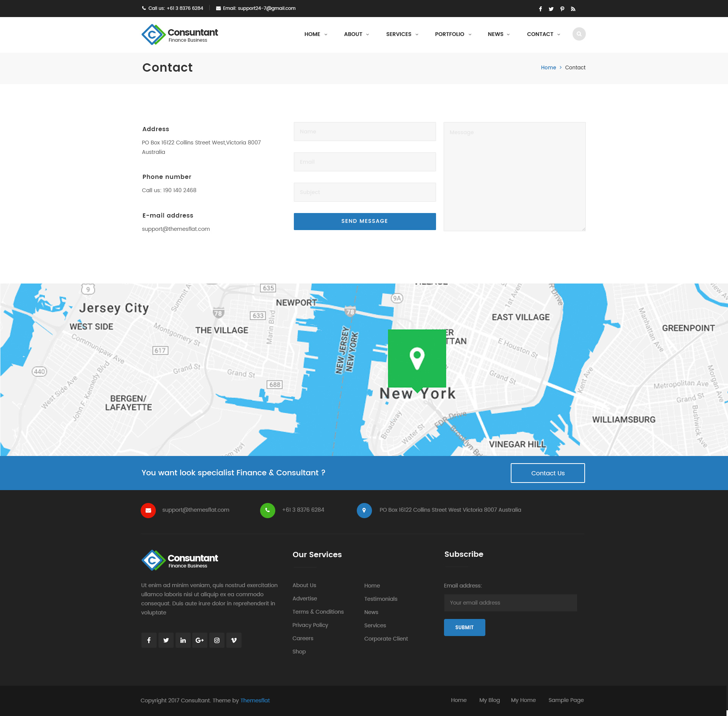This screenshot has height=716, width=728.
Task: Open the Pinterest icon in the top bar
Action: coord(562,9)
